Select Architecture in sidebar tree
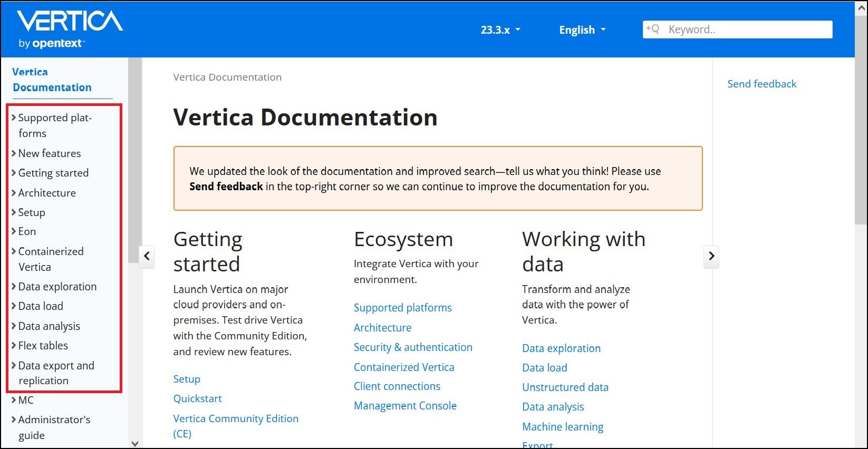Viewport: 868px width, 449px height. (47, 193)
